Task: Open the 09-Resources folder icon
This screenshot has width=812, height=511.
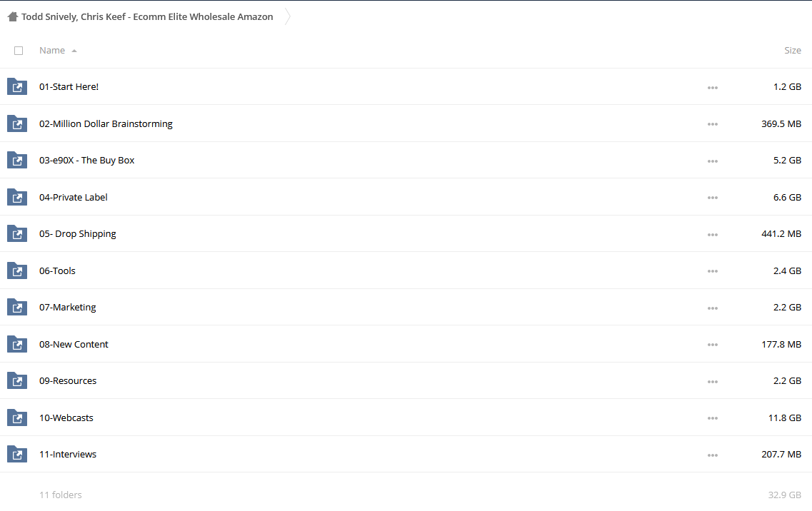Action: coord(17,380)
